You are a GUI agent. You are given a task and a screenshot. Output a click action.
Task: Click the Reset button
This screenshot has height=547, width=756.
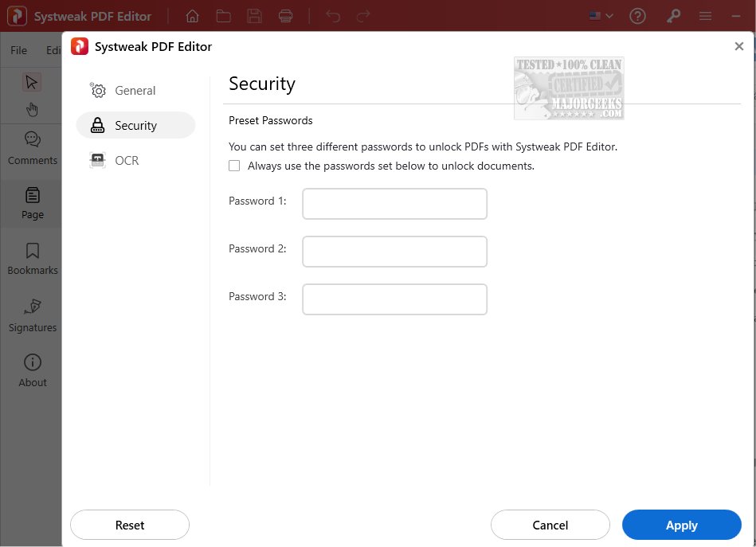pyautogui.click(x=130, y=526)
